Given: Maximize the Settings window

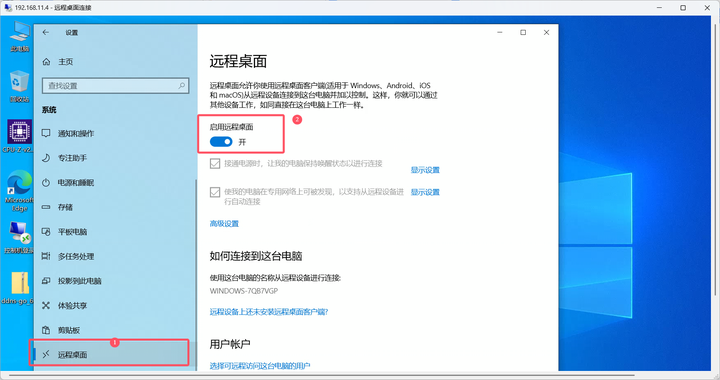Looking at the screenshot, I should click(x=523, y=32).
